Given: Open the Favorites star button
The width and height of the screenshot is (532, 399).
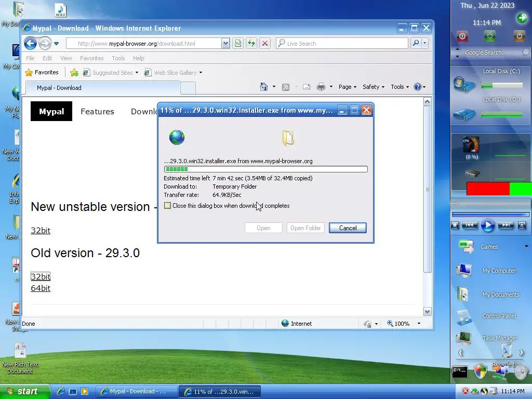Looking at the screenshot, I should tap(42, 72).
